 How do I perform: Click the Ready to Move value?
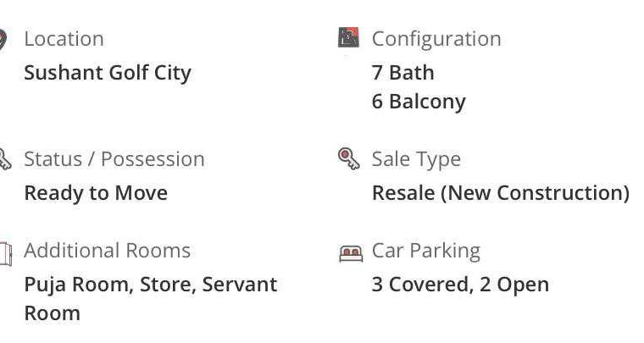96,193
